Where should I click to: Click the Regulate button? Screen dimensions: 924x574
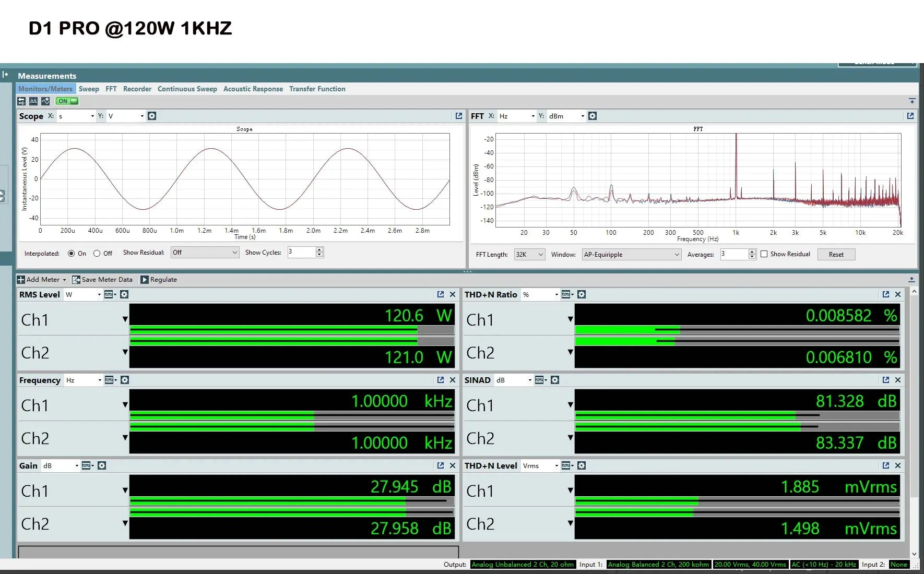(x=159, y=280)
